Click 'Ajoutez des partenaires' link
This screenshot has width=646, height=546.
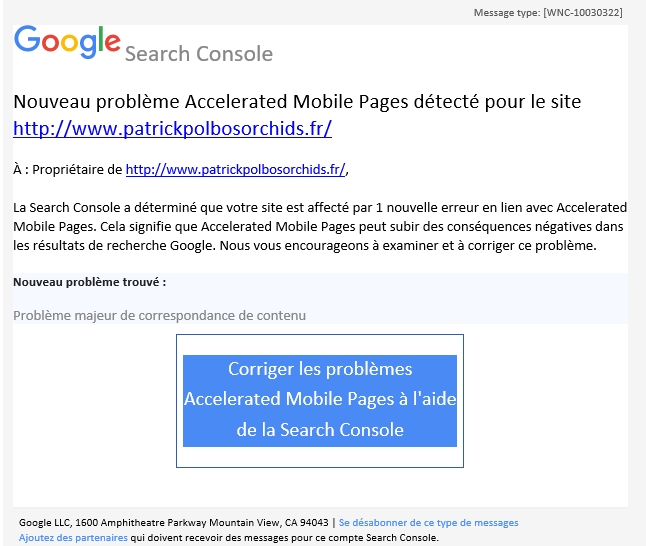click(x=73, y=537)
